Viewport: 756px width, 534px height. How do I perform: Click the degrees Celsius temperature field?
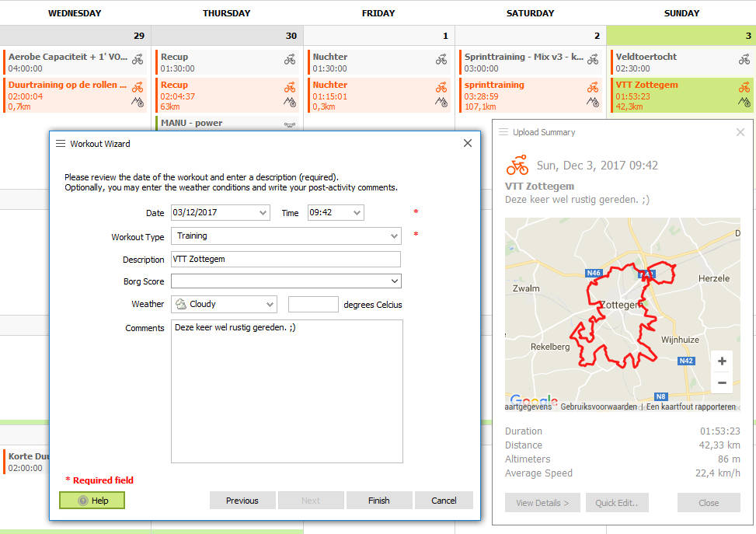pyautogui.click(x=313, y=305)
